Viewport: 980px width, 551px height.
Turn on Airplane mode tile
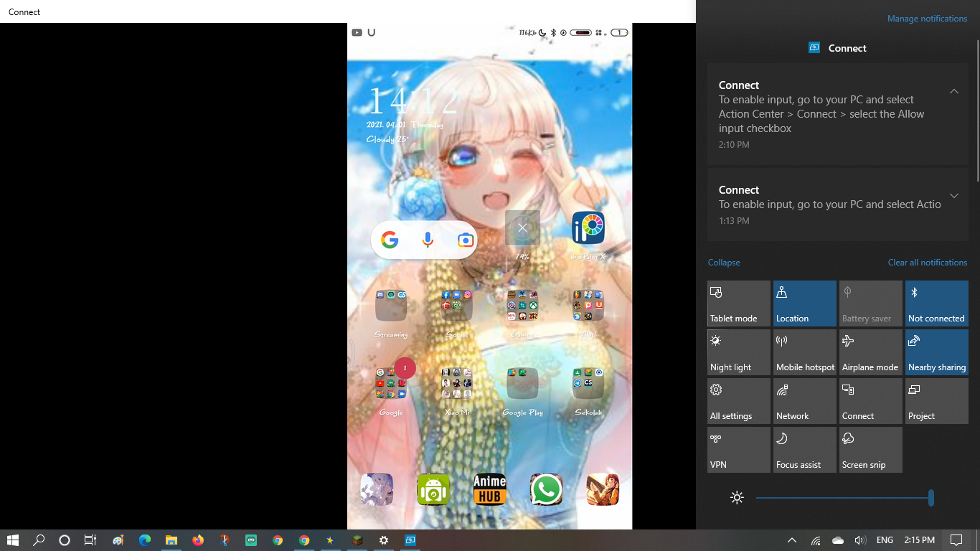point(871,352)
